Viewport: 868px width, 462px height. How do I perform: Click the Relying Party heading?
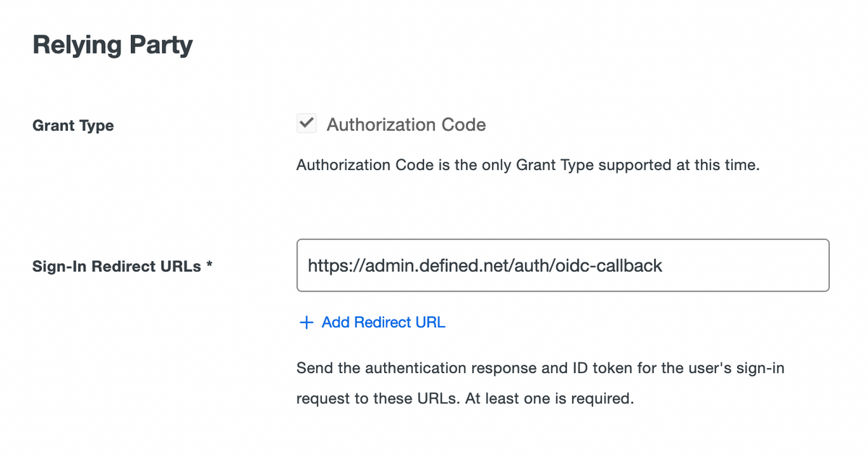112,44
